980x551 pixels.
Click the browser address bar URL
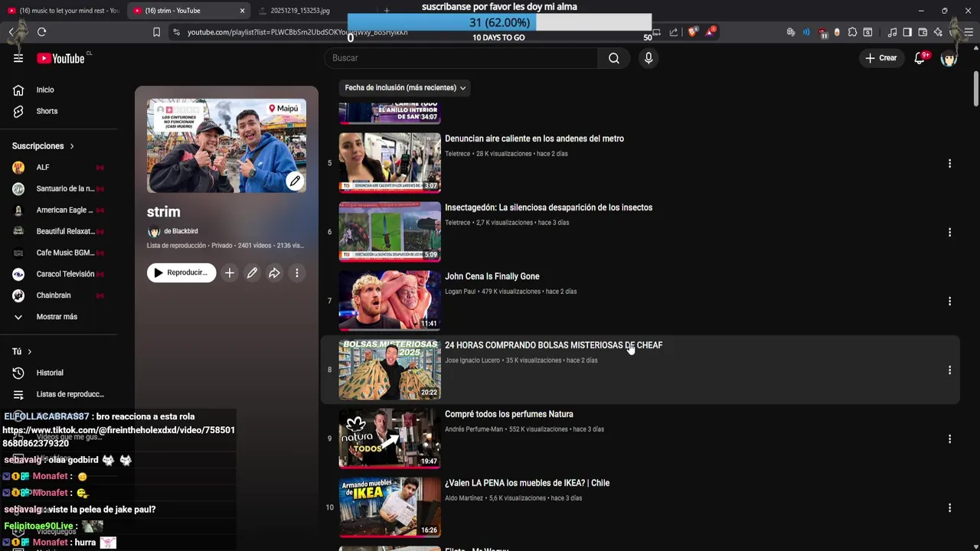coord(297,32)
